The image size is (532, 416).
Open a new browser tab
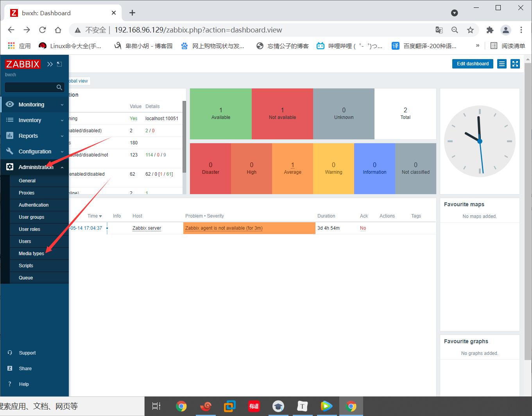132,13
